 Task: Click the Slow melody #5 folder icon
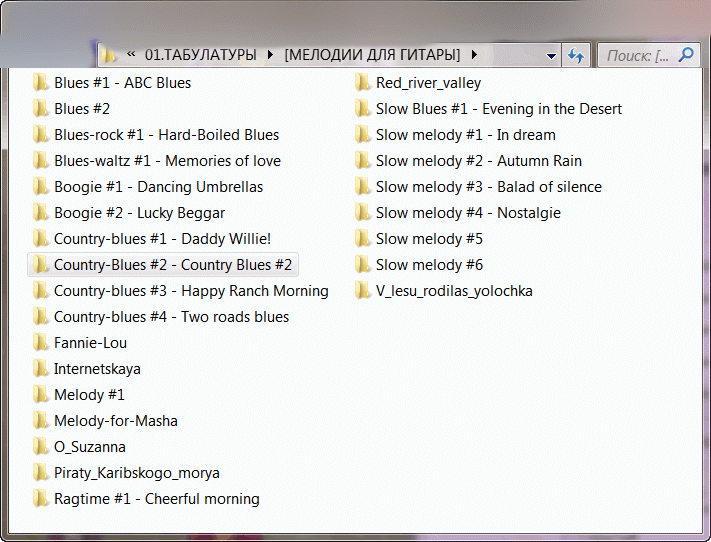point(362,239)
